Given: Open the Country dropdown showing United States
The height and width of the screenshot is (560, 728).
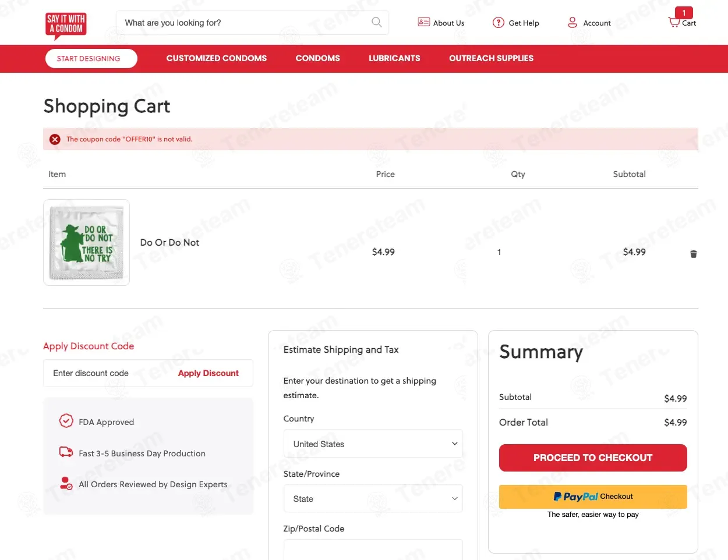Looking at the screenshot, I should [x=373, y=444].
